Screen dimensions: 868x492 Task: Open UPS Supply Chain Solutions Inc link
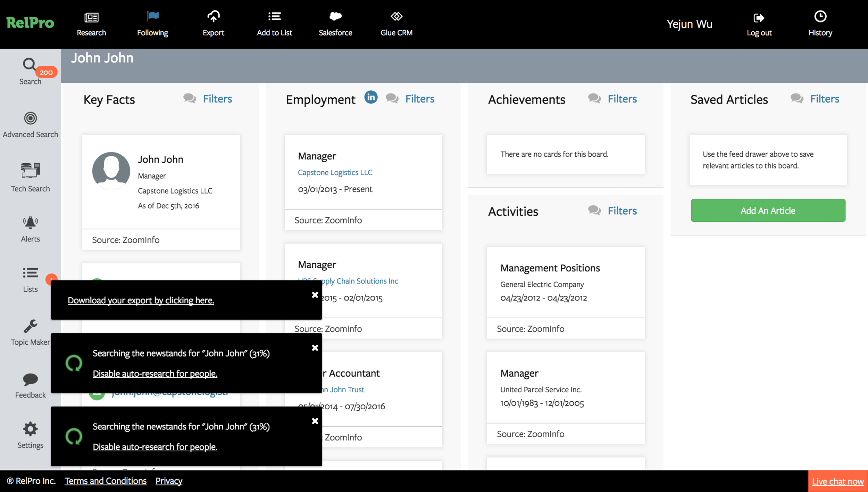coord(348,281)
